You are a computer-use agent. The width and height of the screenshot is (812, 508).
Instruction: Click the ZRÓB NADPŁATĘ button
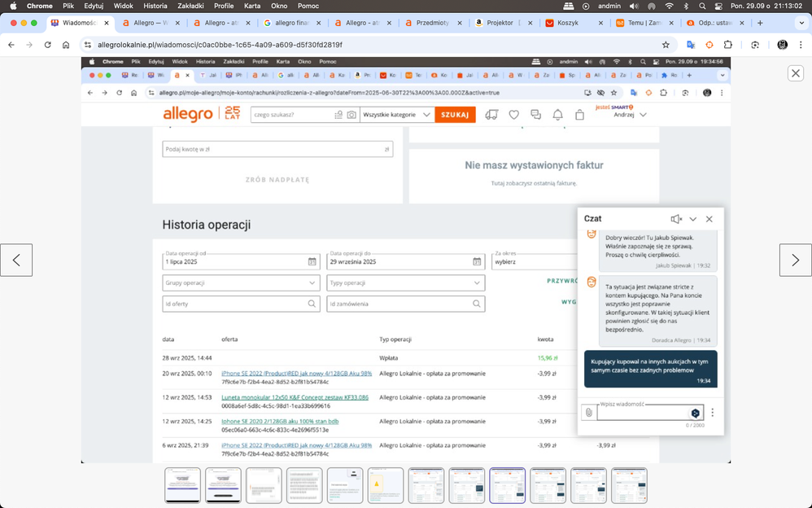(277, 180)
